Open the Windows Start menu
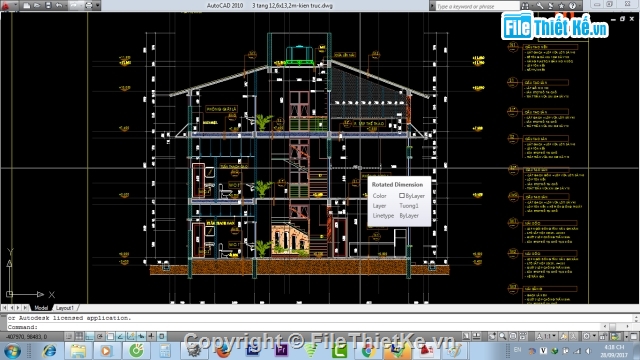The image size is (640, 360). pyautogui.click(x=12, y=351)
